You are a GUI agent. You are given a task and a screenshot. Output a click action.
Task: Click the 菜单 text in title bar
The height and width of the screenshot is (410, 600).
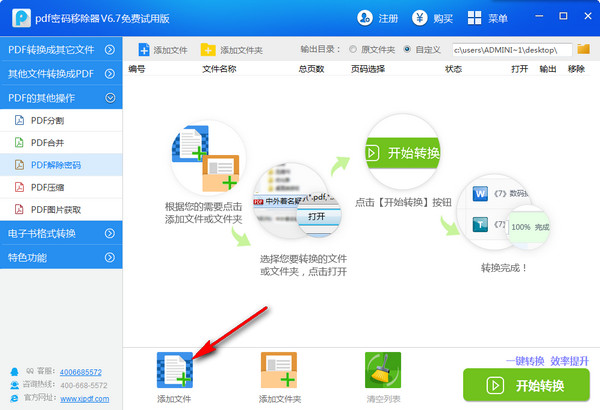pyautogui.click(x=498, y=18)
